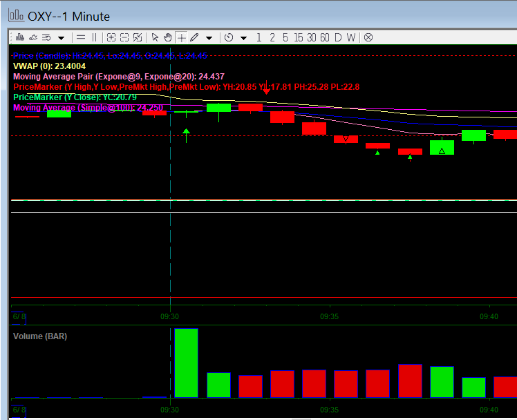Screen dimensions: 517x420
Task: Select the hand pan tool
Action: click(x=168, y=37)
